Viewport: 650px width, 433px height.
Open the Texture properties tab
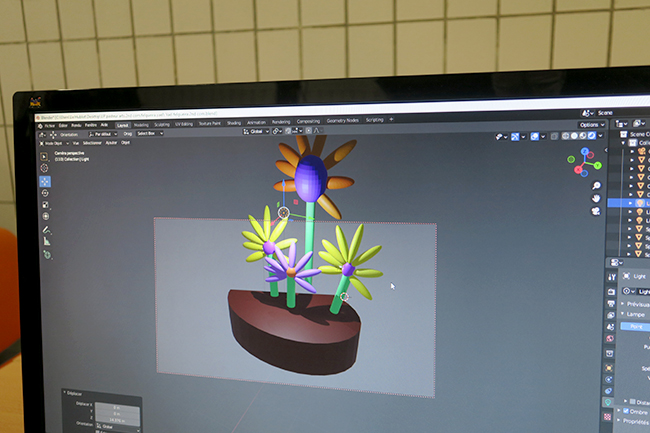pos(607,417)
